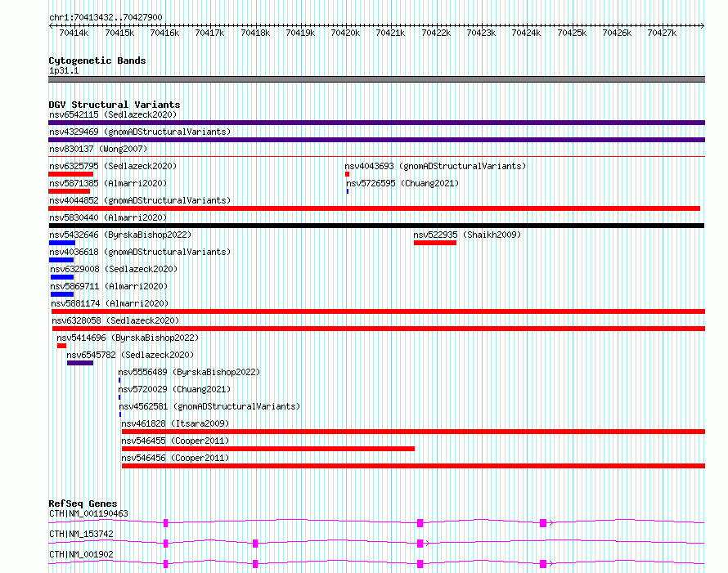Image resolution: width=728 pixels, height=573 pixels.
Task: Open the nsv5881174 (Almarri2020) label
Action: point(110,303)
